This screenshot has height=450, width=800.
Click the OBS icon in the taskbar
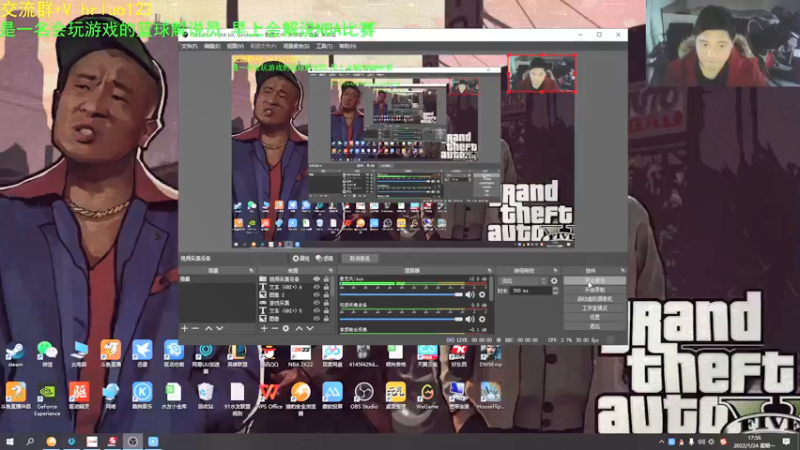133,441
